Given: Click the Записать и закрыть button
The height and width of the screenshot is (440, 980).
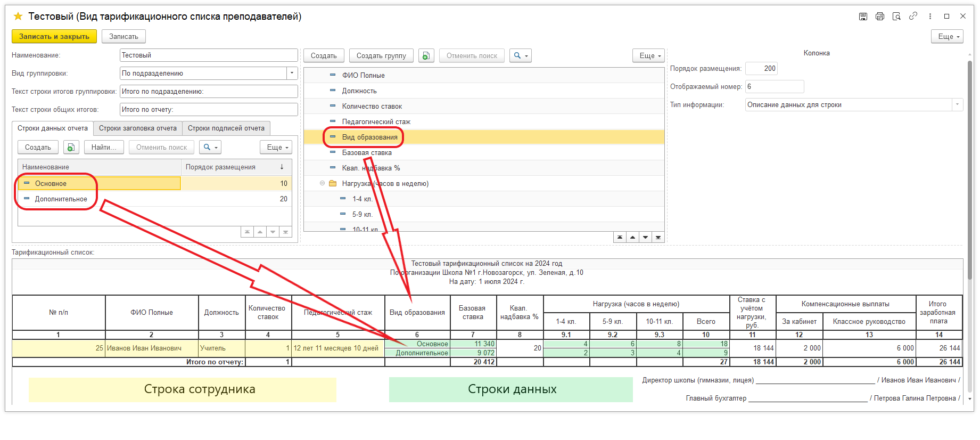Looking at the screenshot, I should 54,36.
